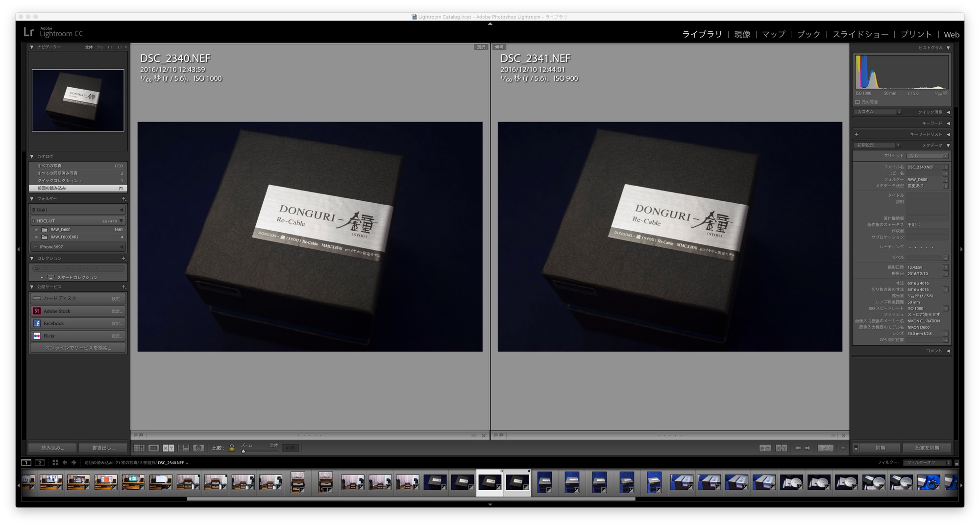Select すべての写真 in catalog
The width and height of the screenshot is (980, 526).
78,166
